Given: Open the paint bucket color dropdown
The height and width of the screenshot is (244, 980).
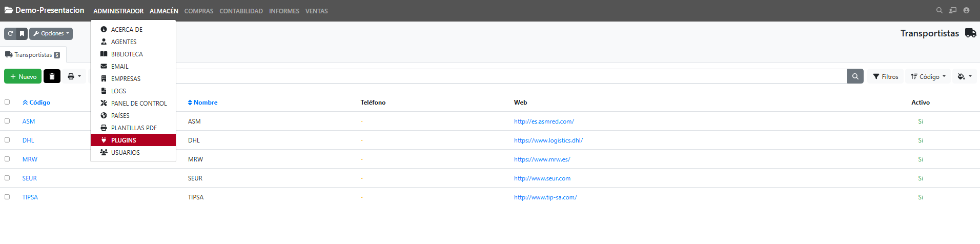Looking at the screenshot, I should pos(964,76).
